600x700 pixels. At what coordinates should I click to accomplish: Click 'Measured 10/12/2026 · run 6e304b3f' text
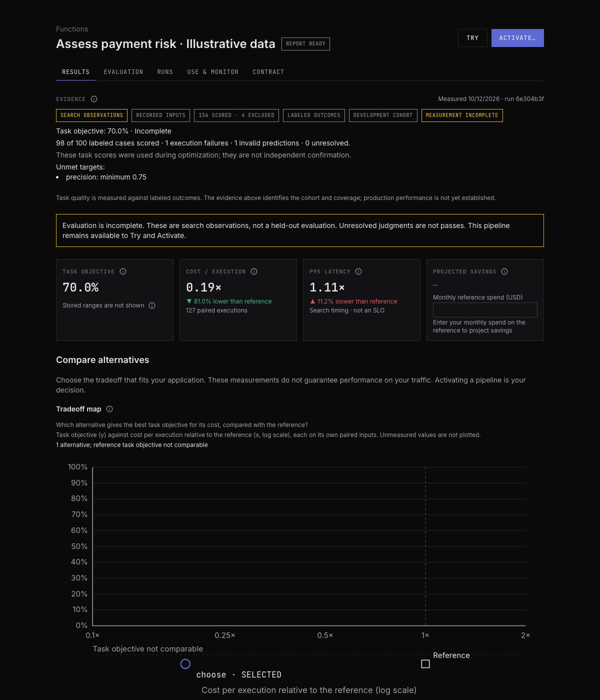[491, 99]
